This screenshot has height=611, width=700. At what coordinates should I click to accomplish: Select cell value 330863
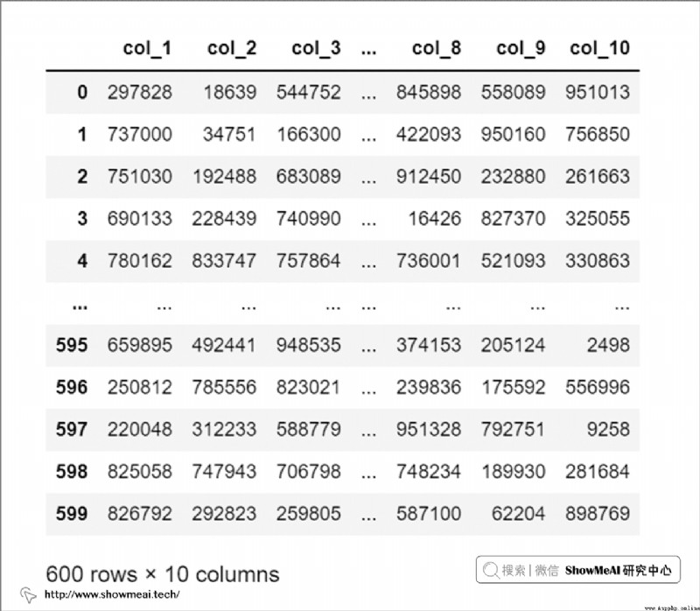click(x=598, y=261)
